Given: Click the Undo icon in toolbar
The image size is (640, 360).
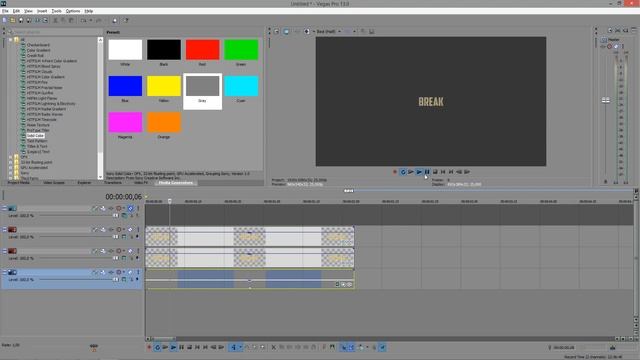Looking at the screenshot, I should pos(84,20).
